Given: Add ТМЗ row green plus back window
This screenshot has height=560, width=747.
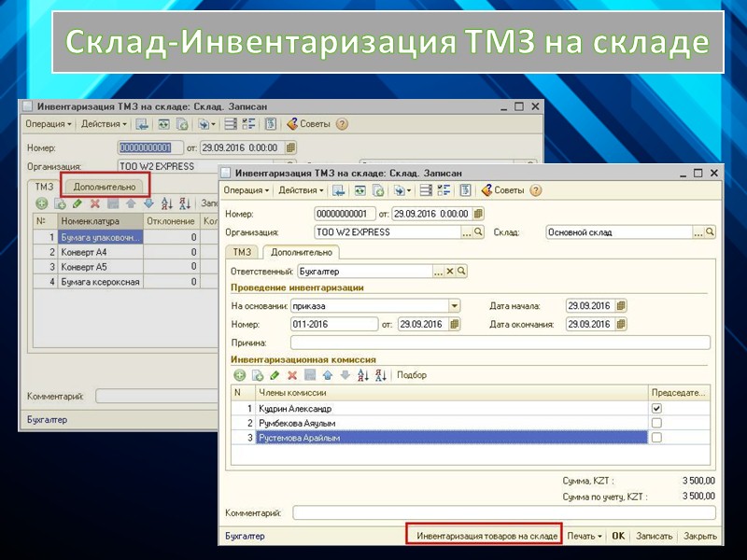Looking at the screenshot, I should tap(42, 203).
